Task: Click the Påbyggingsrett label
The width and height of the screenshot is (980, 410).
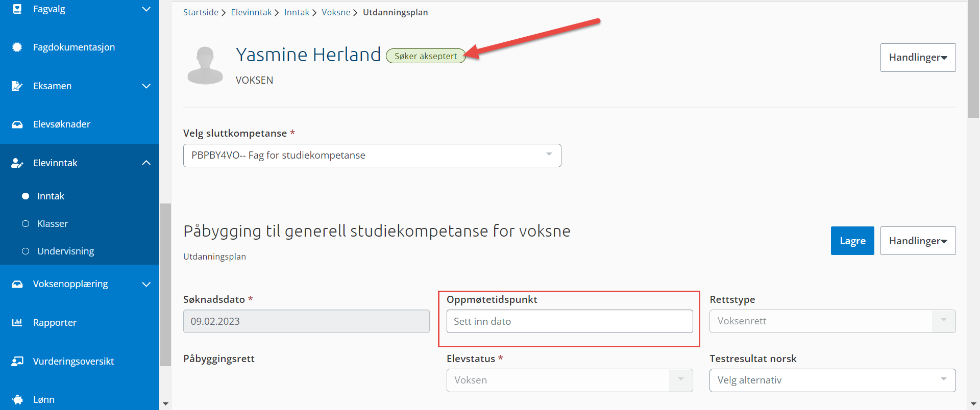Action: coord(219,358)
